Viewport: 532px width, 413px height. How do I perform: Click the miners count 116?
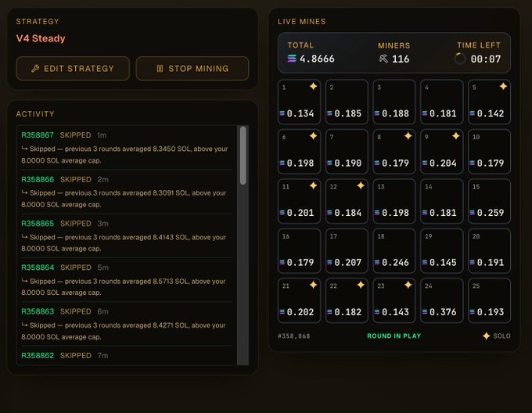401,59
